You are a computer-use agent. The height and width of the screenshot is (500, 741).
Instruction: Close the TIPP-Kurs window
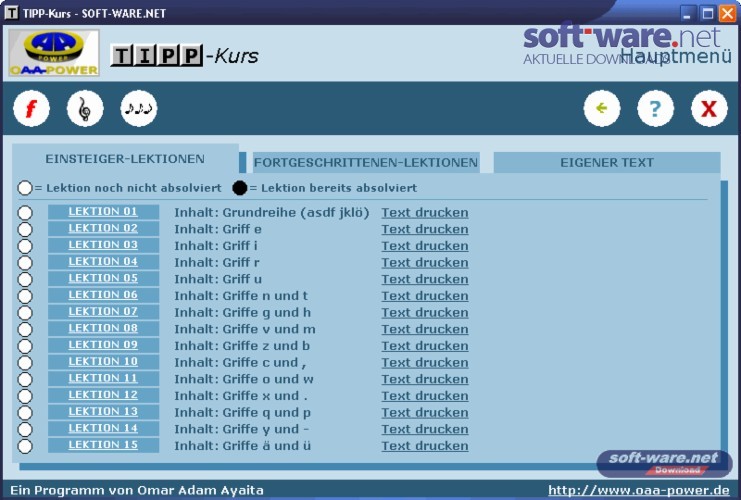tap(727, 13)
